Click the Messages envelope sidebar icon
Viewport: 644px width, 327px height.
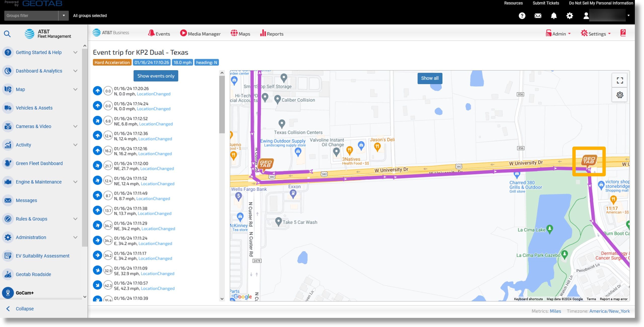point(8,200)
